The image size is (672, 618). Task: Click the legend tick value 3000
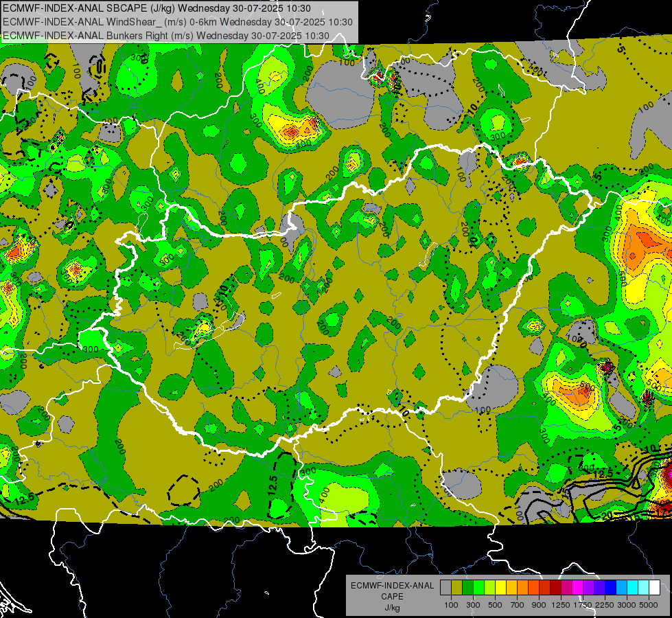tap(627, 605)
